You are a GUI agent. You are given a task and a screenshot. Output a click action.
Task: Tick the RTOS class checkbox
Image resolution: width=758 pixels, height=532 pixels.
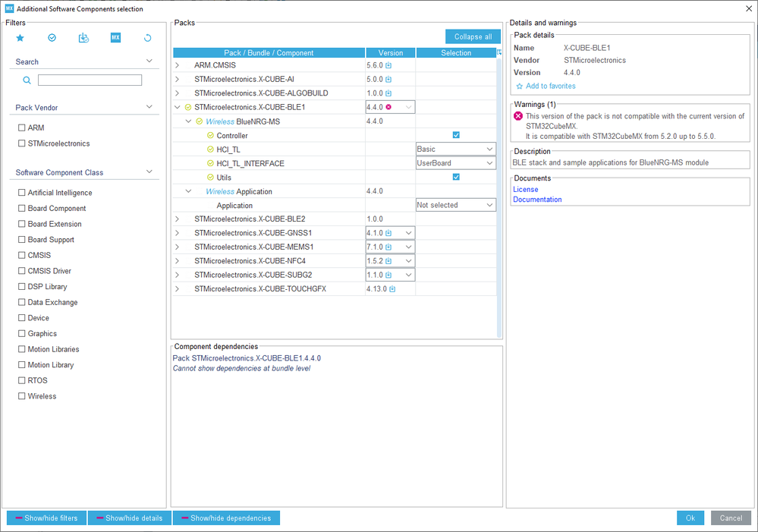[x=21, y=381]
